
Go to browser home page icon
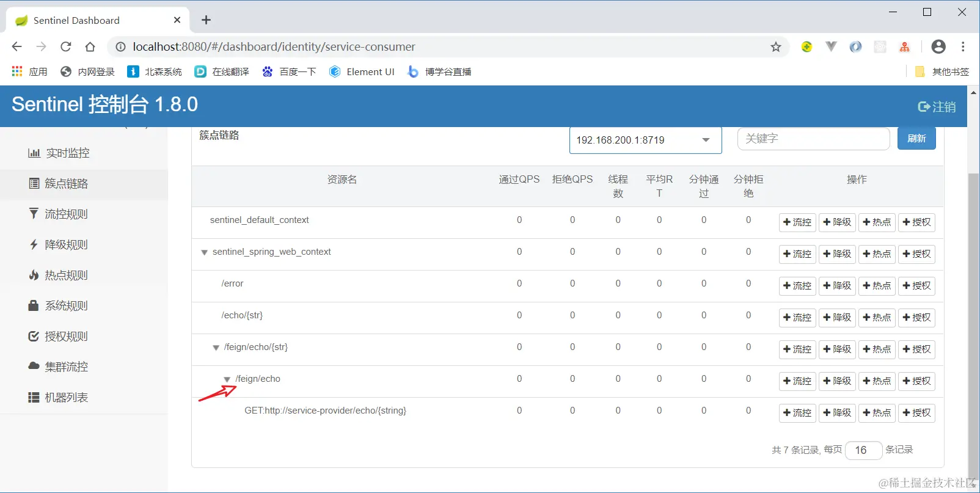click(x=90, y=46)
